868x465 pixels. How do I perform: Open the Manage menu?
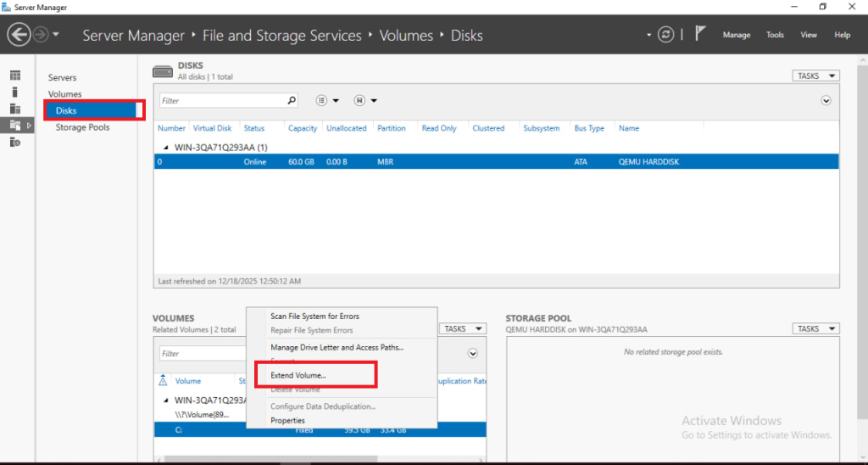(x=736, y=35)
